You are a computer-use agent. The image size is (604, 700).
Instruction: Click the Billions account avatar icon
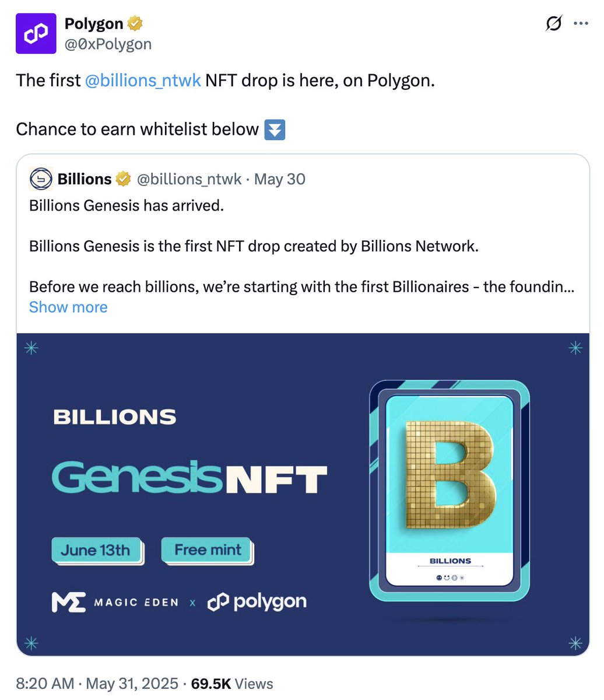pos(41,179)
